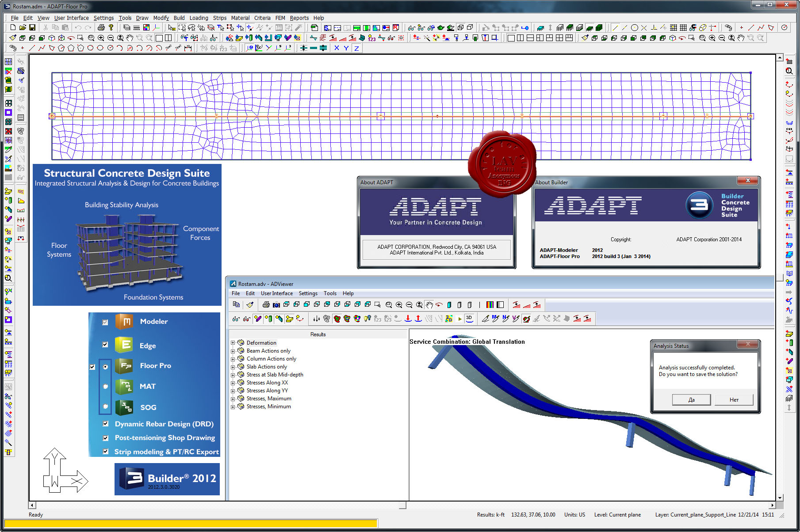Click the 2D icon in ADViewer lower toolbar
The height and width of the screenshot is (532, 800).
coord(449,318)
